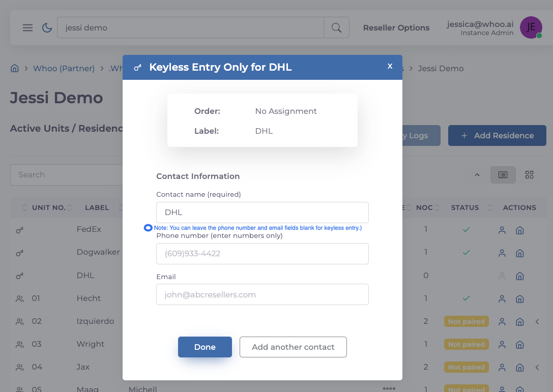Expand Jax row with left chevron

coord(537,367)
